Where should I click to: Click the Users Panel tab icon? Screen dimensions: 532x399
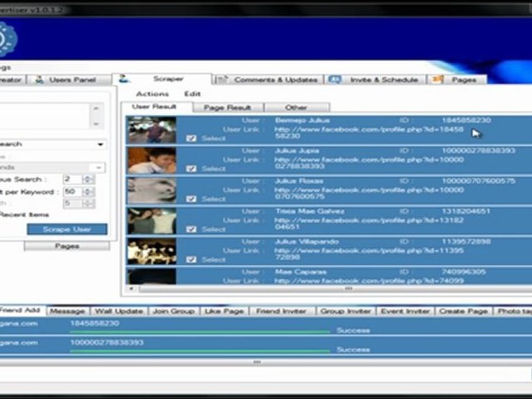[40, 80]
